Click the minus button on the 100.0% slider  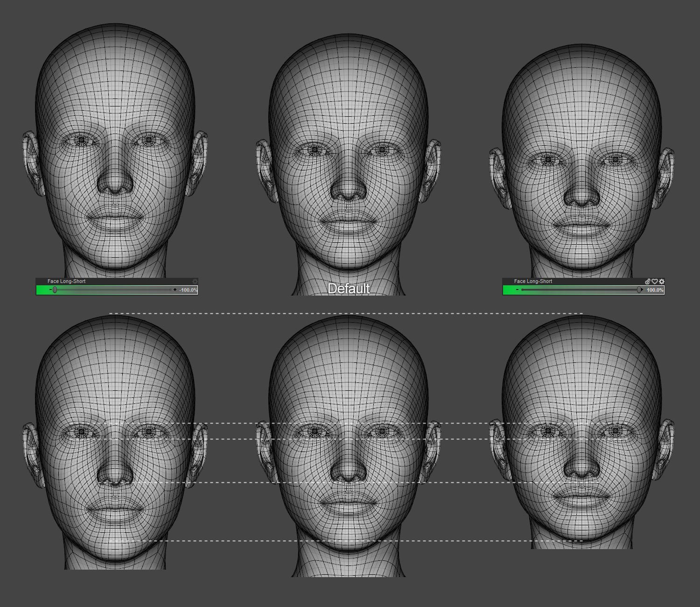[x=517, y=289]
